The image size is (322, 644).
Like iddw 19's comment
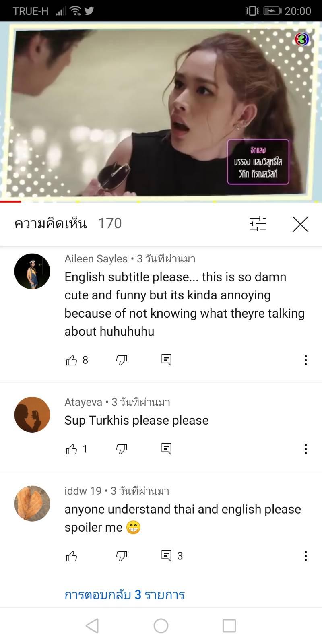(71, 556)
